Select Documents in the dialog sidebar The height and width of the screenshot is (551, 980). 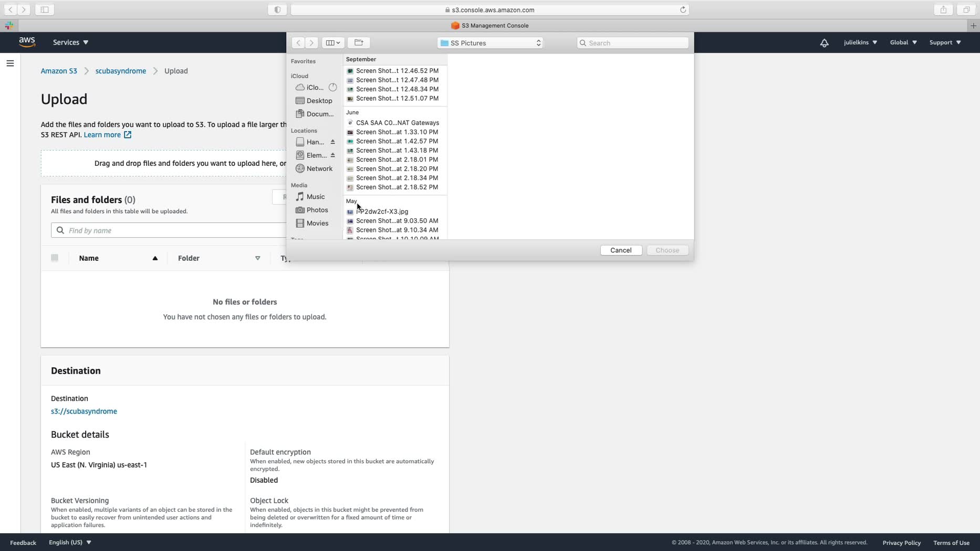[315, 114]
